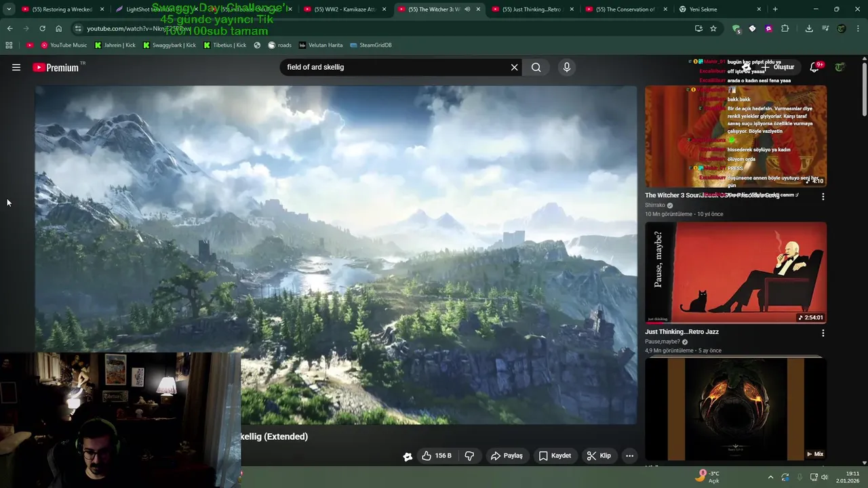868x488 pixels.
Task: Run search with the magnifier button
Action: tap(536, 67)
